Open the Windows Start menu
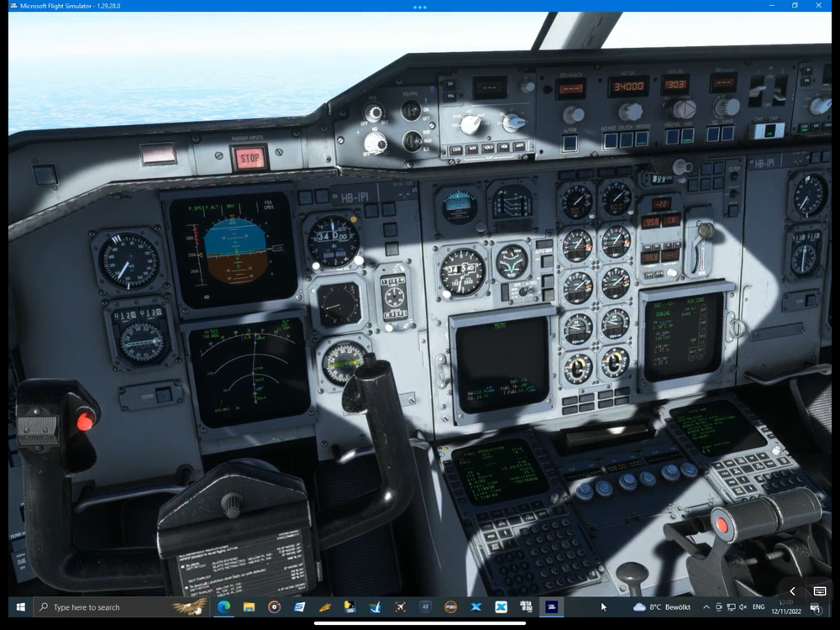This screenshot has width=840, height=630. tap(20, 606)
